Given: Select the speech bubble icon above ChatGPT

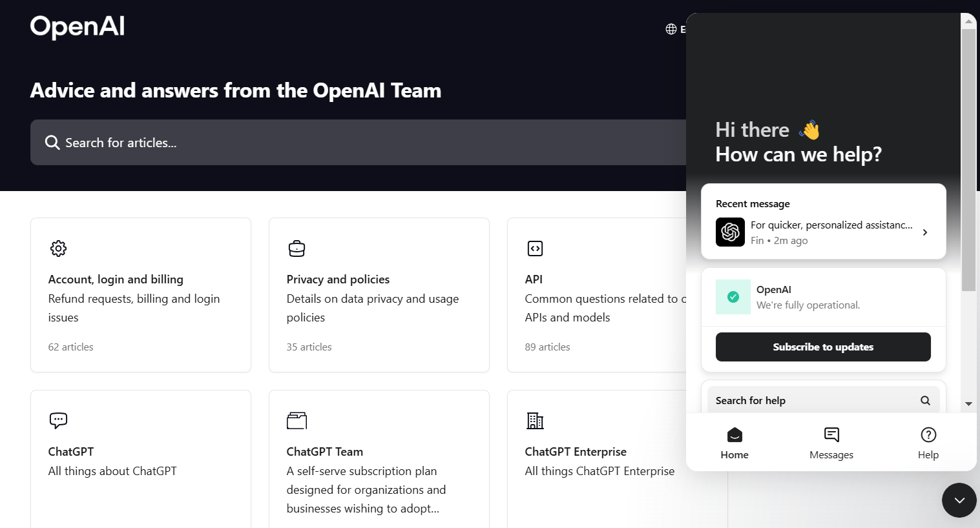Looking at the screenshot, I should point(58,420).
